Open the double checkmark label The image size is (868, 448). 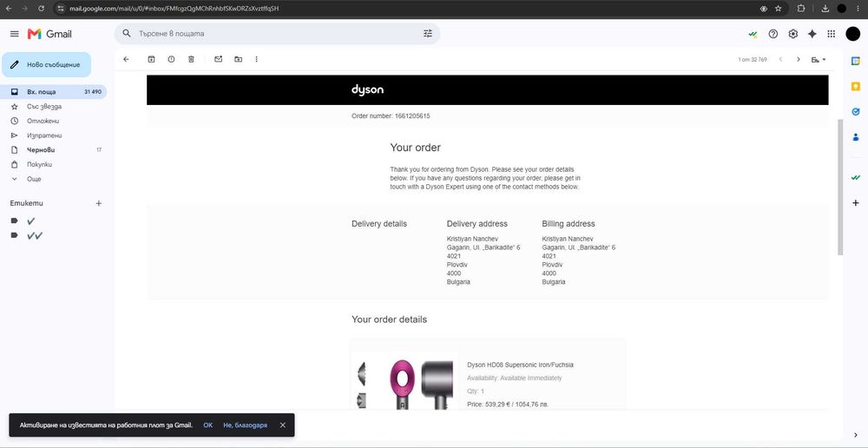click(x=35, y=235)
